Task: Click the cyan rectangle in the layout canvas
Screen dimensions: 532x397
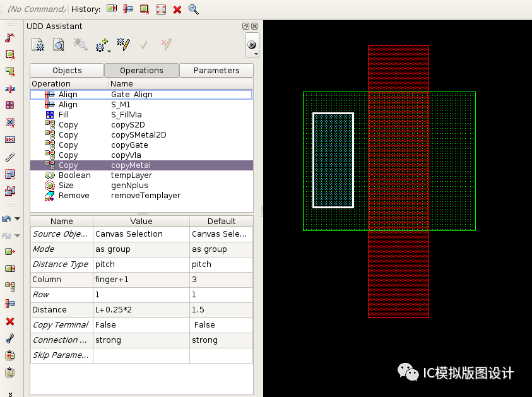Action: point(333,160)
